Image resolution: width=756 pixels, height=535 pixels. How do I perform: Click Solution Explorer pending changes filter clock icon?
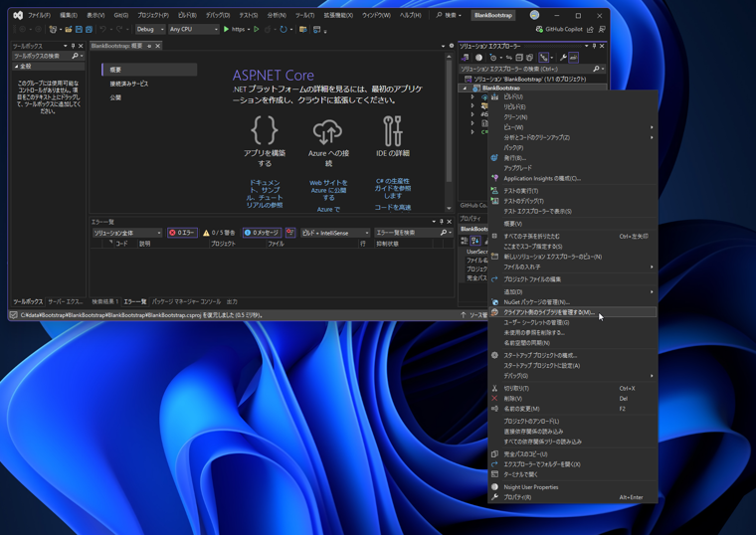pyautogui.click(x=492, y=58)
